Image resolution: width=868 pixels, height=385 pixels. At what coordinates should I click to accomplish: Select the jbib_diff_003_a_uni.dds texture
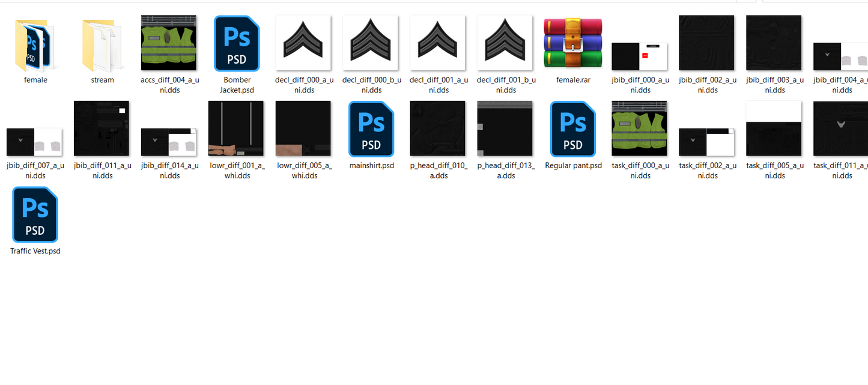click(774, 43)
